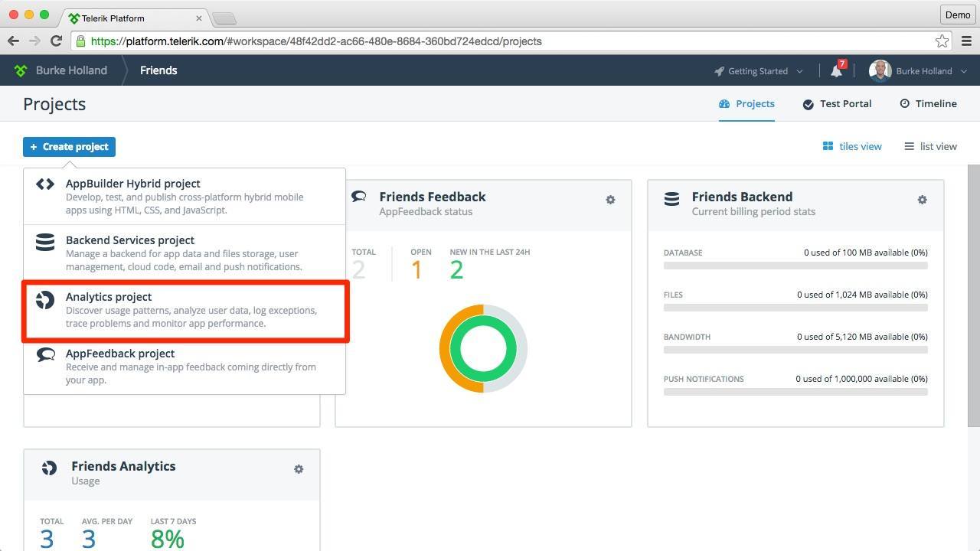Click the Friends breadcrumb link
The height and width of the screenshot is (551, 980).
[158, 70]
